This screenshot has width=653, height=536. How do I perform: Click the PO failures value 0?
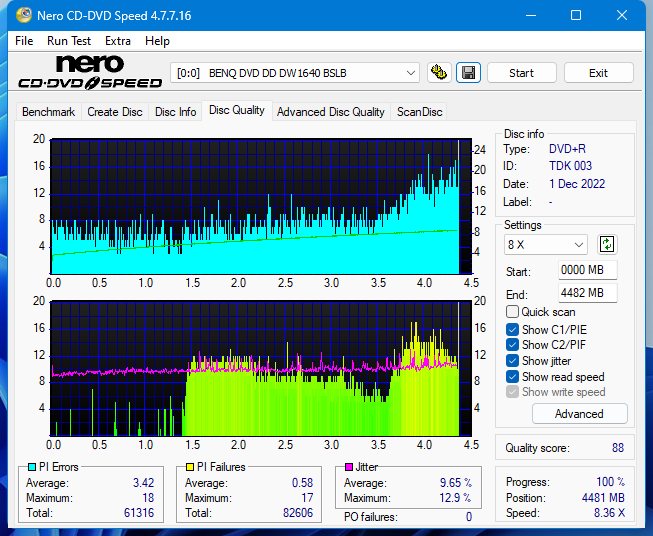click(469, 517)
